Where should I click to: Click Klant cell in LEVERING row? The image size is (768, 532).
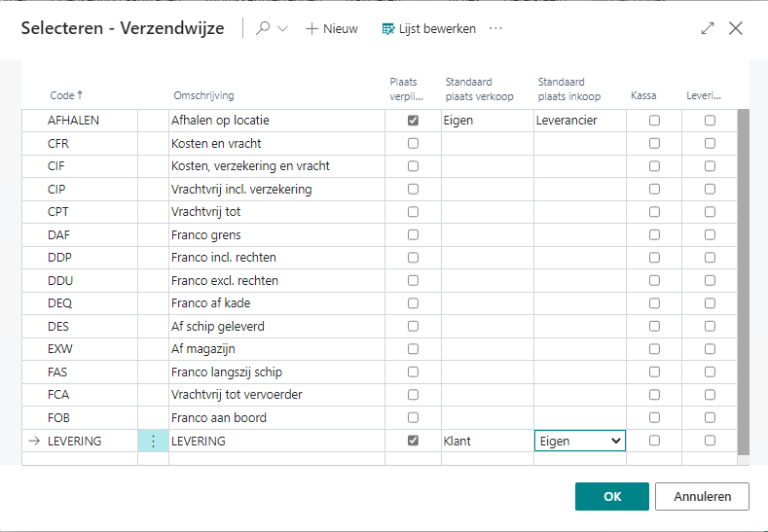486,441
